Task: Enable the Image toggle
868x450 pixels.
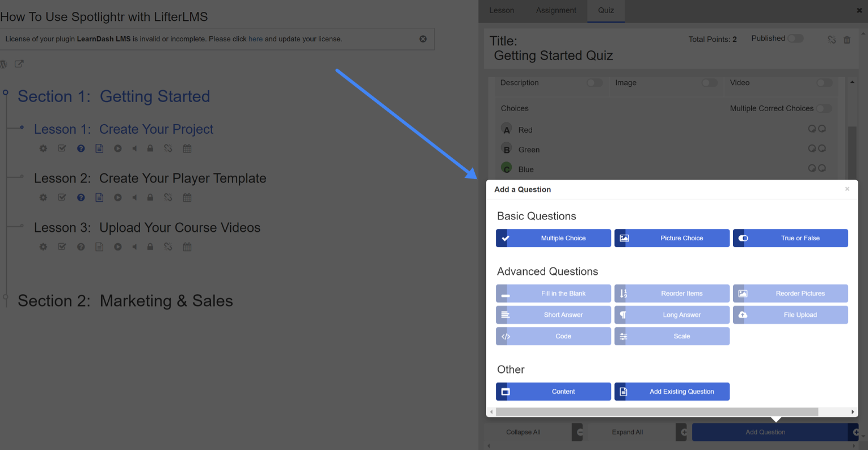Action: [x=710, y=83]
